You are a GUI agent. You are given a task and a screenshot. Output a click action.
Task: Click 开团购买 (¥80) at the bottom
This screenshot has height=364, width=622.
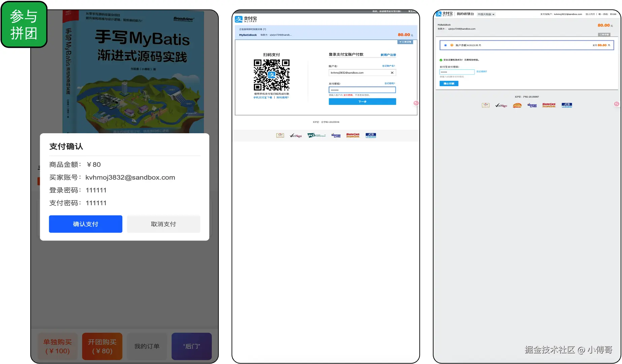(x=102, y=347)
